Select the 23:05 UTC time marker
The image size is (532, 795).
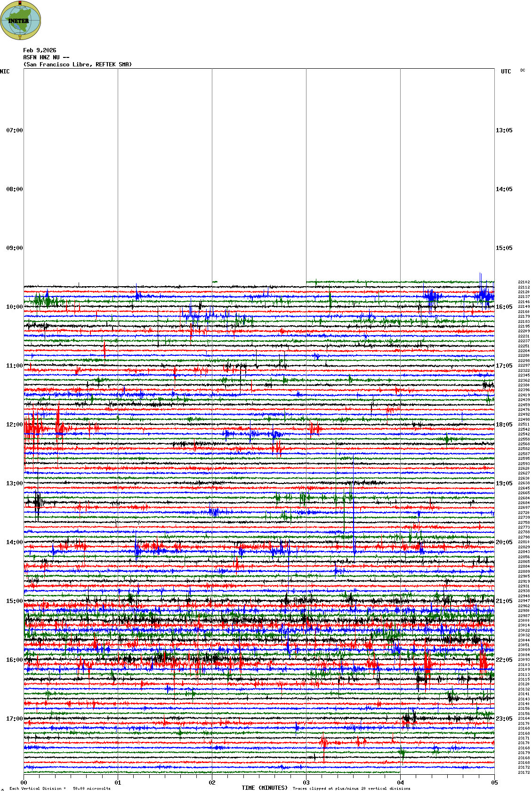pos(504,719)
